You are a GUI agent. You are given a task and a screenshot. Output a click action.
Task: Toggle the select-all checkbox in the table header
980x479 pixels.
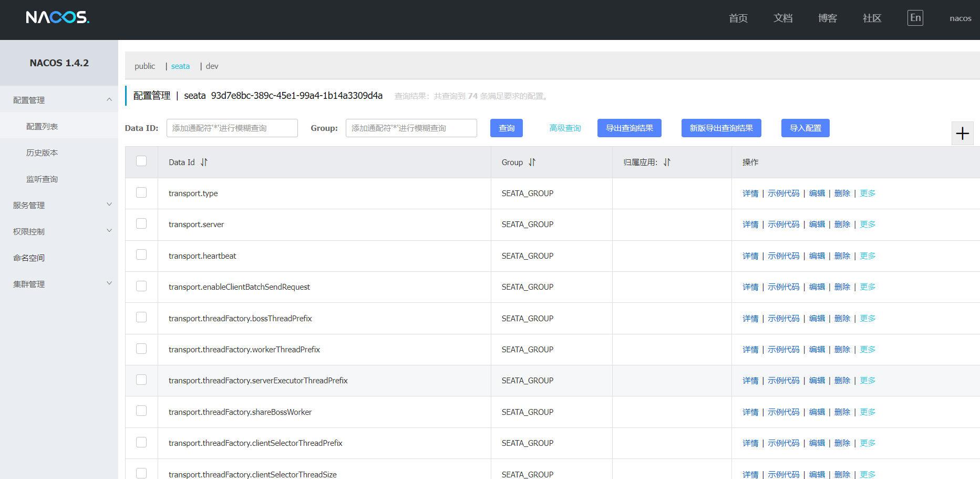tap(141, 161)
